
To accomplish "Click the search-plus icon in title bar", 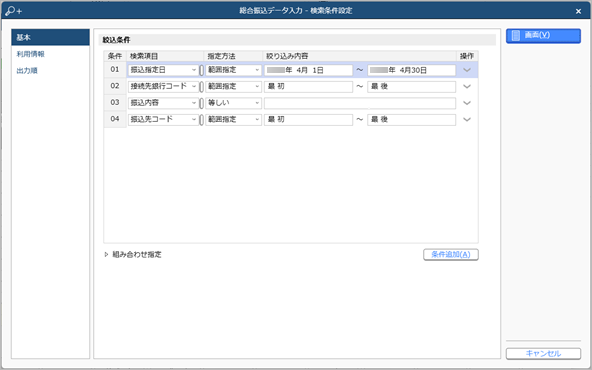I will coord(14,11).
